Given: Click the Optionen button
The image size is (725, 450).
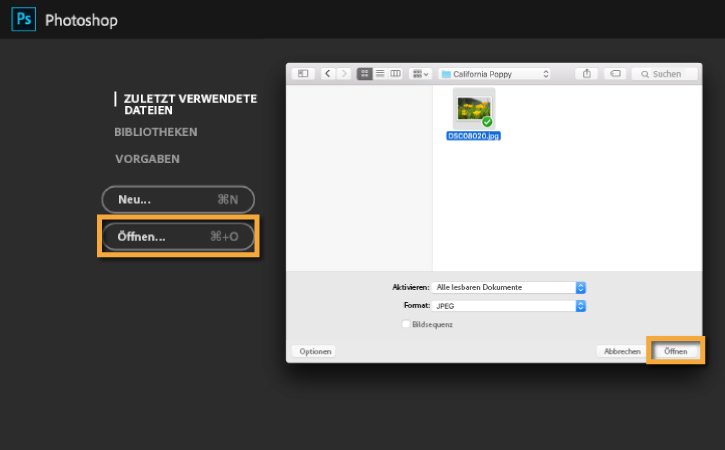Looking at the screenshot, I should (x=315, y=351).
